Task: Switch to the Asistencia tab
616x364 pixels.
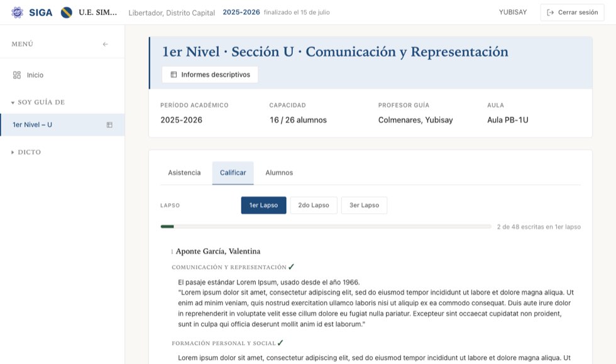Action: click(184, 172)
